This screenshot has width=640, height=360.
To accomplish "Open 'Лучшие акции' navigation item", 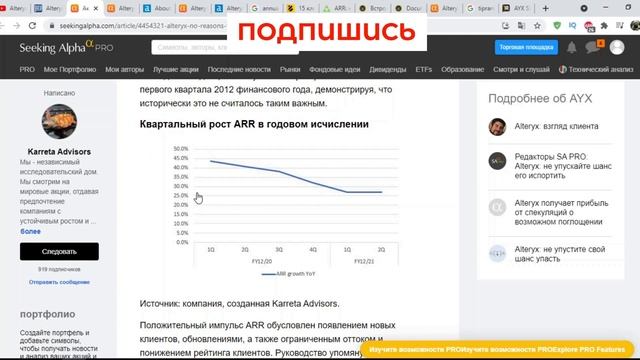I will 176,70.
